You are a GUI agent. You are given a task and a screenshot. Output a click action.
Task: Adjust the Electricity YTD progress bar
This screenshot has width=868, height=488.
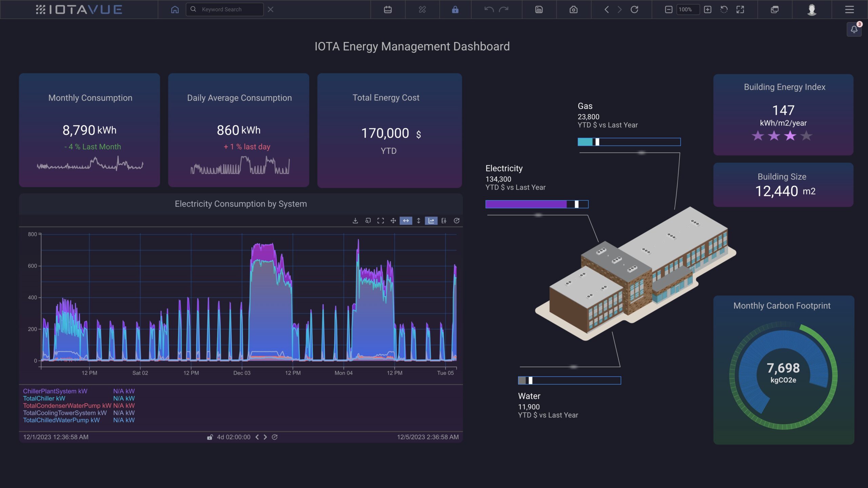click(537, 204)
